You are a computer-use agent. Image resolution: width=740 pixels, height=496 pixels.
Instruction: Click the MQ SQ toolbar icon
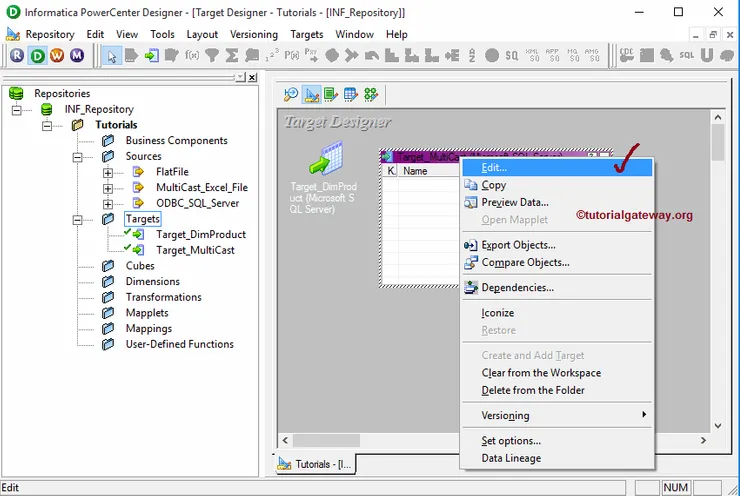[x=572, y=56]
